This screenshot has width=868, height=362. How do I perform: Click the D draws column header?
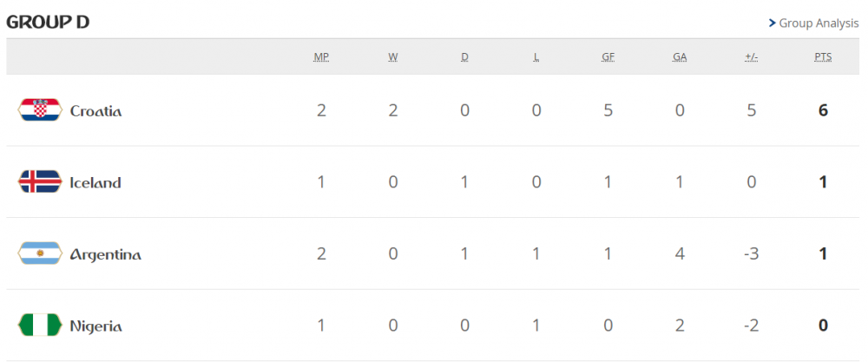click(x=464, y=57)
